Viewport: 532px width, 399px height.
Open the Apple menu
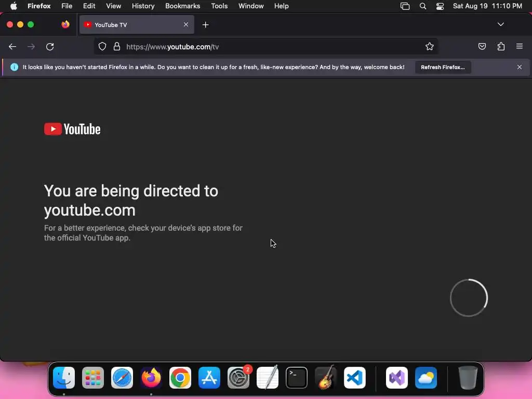tap(14, 6)
